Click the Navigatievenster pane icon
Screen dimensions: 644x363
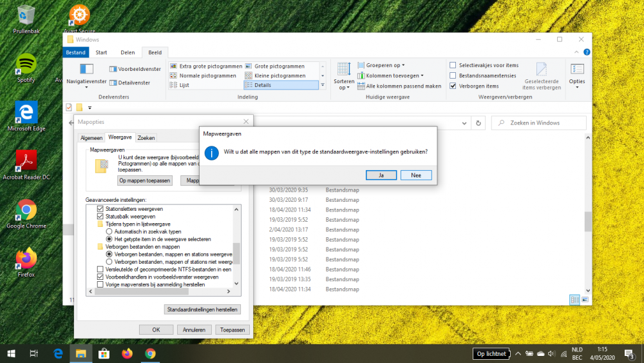86,70
